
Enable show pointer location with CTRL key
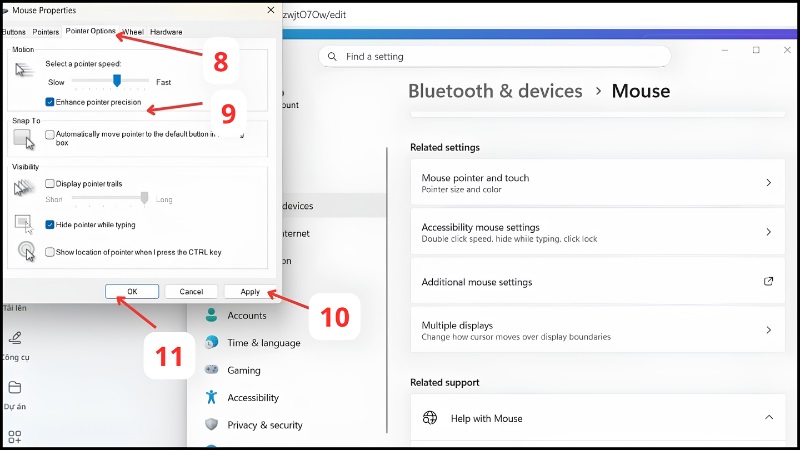coord(49,252)
